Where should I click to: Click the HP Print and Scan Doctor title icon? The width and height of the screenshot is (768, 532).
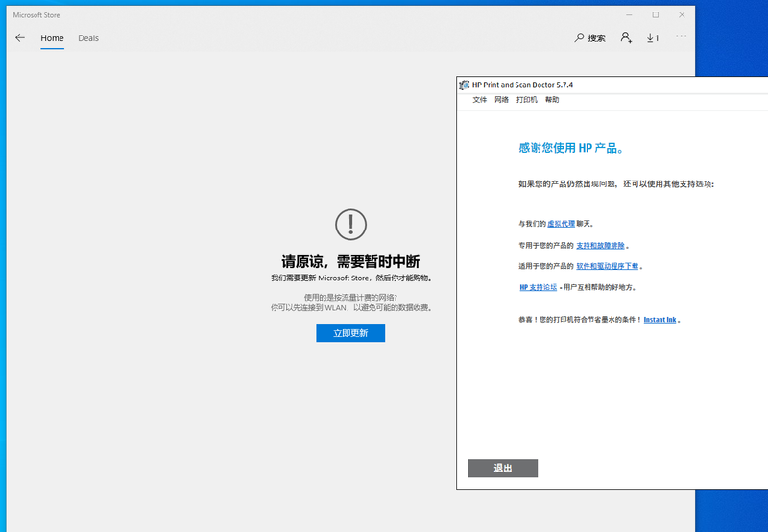click(465, 85)
